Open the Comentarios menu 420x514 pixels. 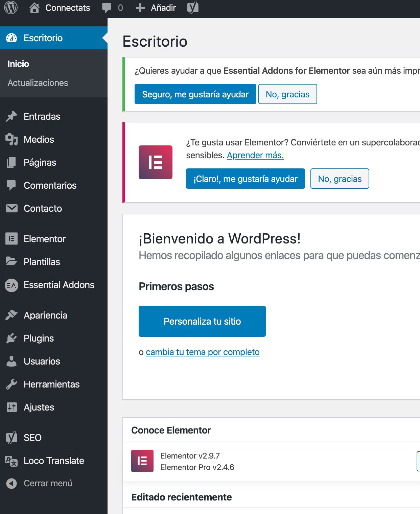(50, 185)
